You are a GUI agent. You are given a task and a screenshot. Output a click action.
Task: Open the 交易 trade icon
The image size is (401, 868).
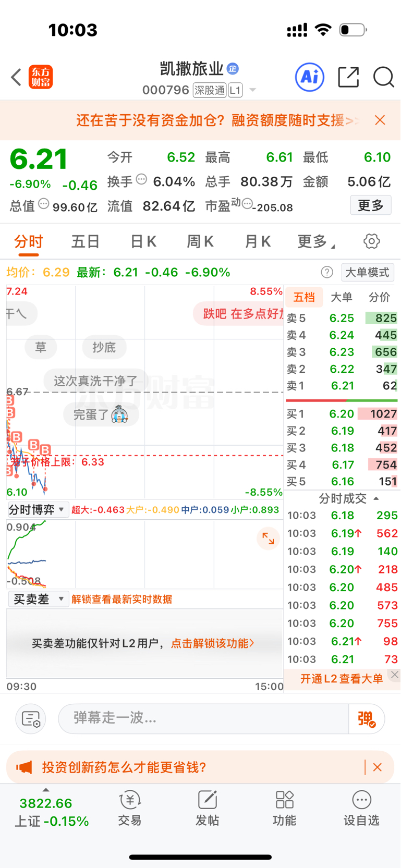[x=129, y=809]
